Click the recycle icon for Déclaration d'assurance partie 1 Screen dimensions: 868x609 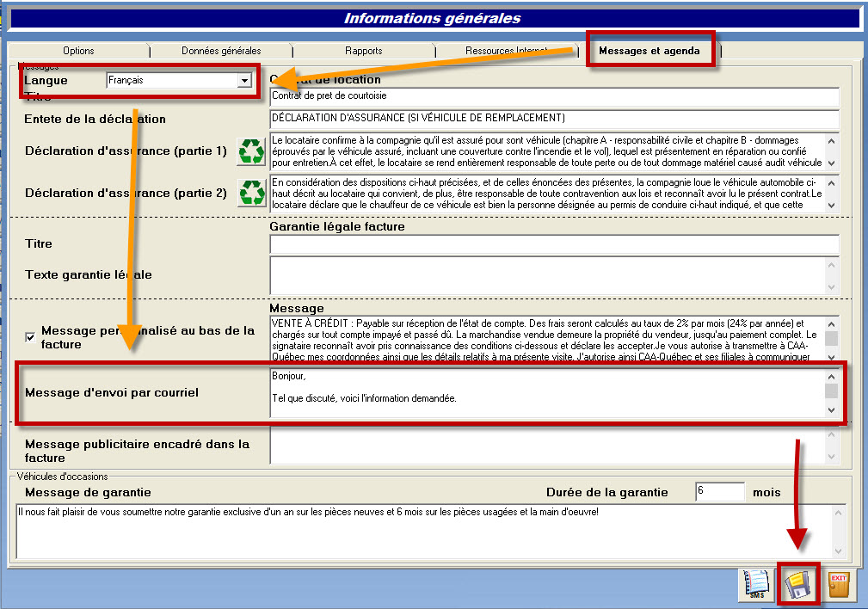tap(251, 151)
